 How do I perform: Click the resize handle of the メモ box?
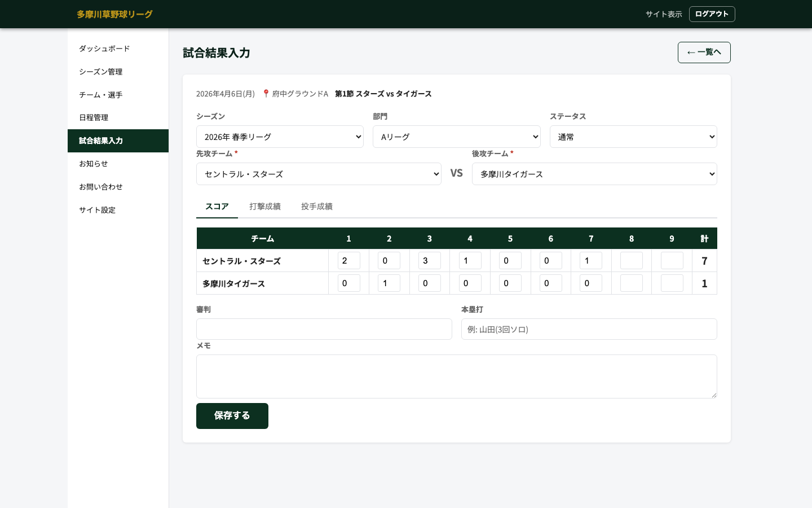coord(714,395)
